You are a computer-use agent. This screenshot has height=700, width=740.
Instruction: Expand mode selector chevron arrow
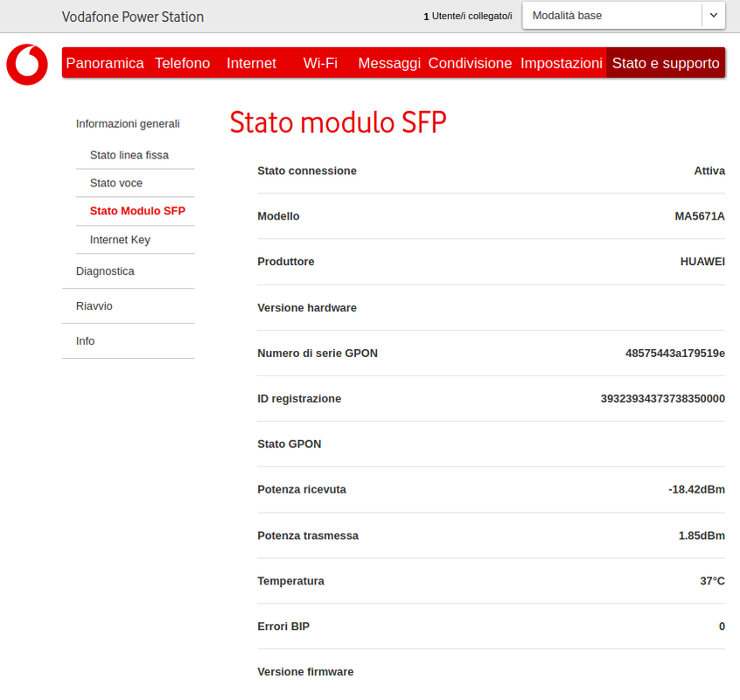[x=714, y=16]
